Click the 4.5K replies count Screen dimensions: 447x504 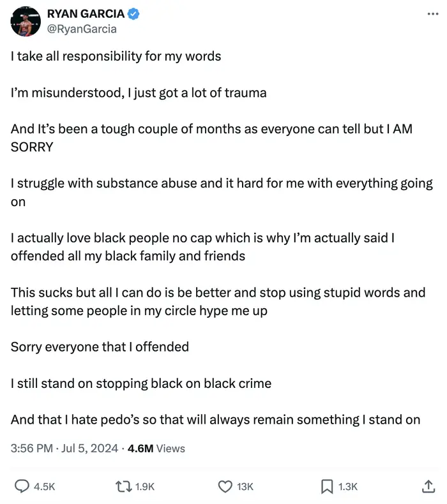click(x=45, y=487)
